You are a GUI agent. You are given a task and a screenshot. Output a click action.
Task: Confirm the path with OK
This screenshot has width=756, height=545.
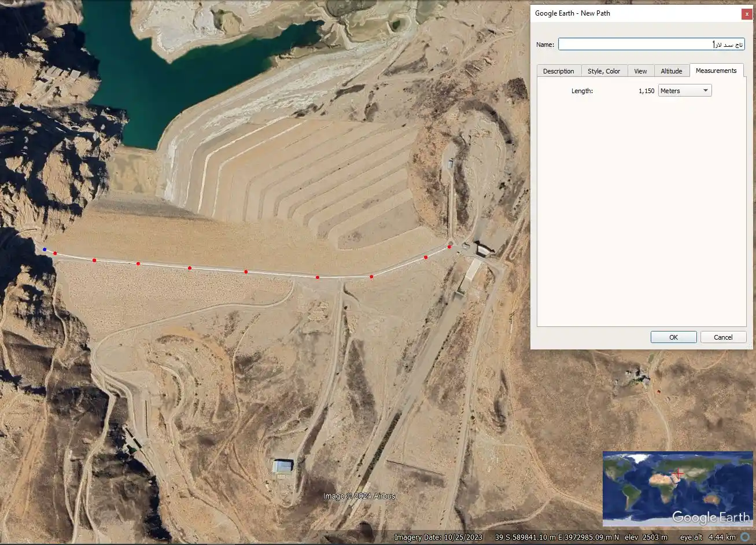pos(673,337)
